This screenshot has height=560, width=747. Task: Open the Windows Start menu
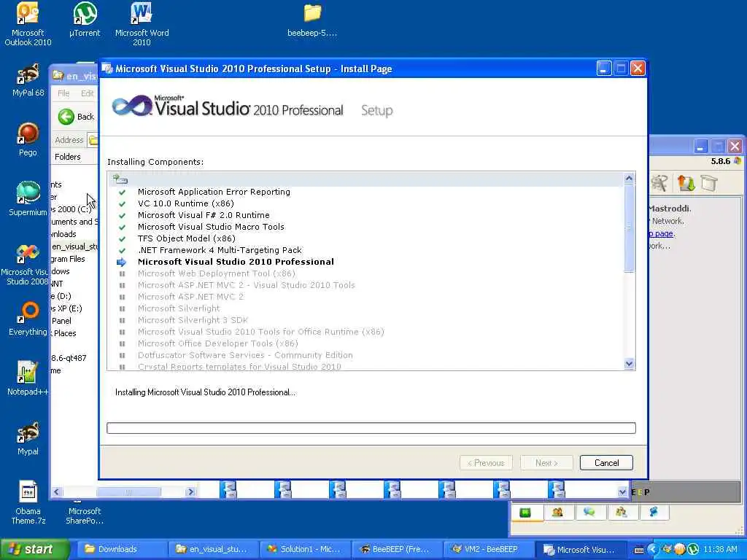click(34, 549)
